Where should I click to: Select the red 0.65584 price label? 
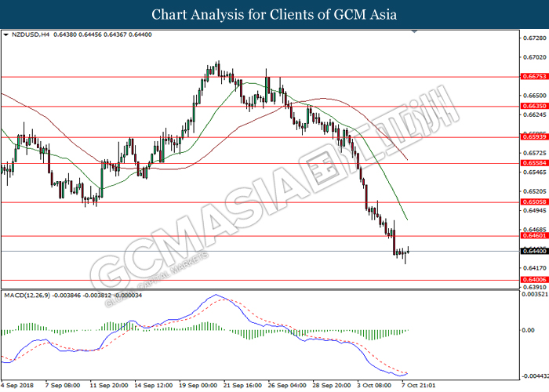(534, 163)
